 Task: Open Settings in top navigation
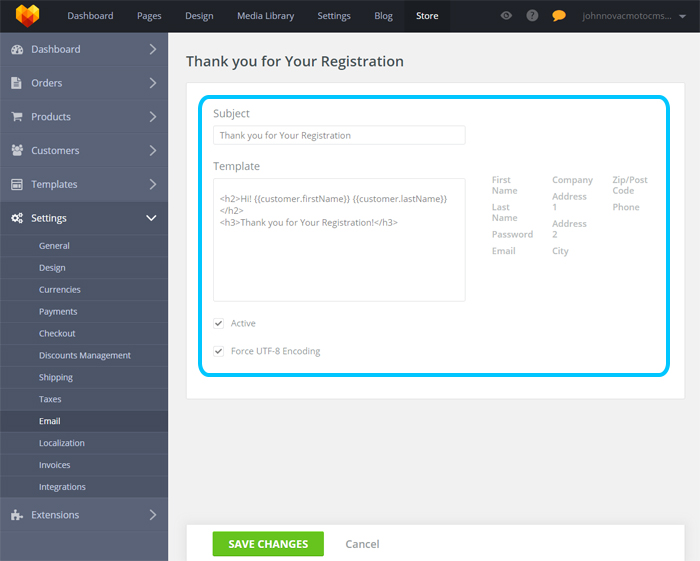334,16
